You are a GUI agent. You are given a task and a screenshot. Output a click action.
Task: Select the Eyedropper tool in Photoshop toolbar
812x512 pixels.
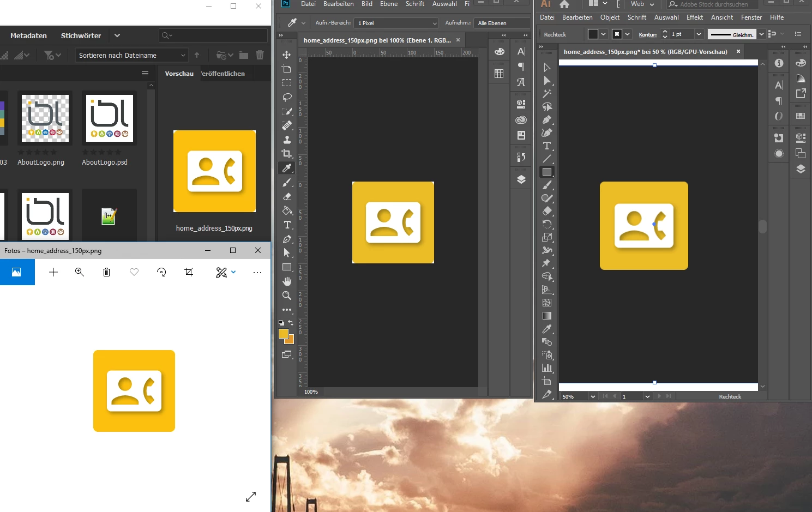click(x=287, y=168)
